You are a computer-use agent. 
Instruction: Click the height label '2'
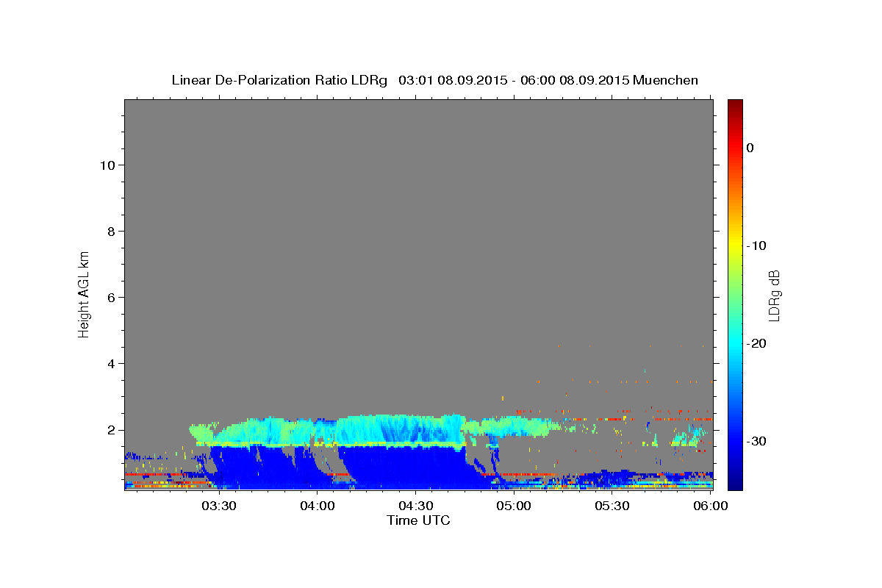click(x=110, y=430)
